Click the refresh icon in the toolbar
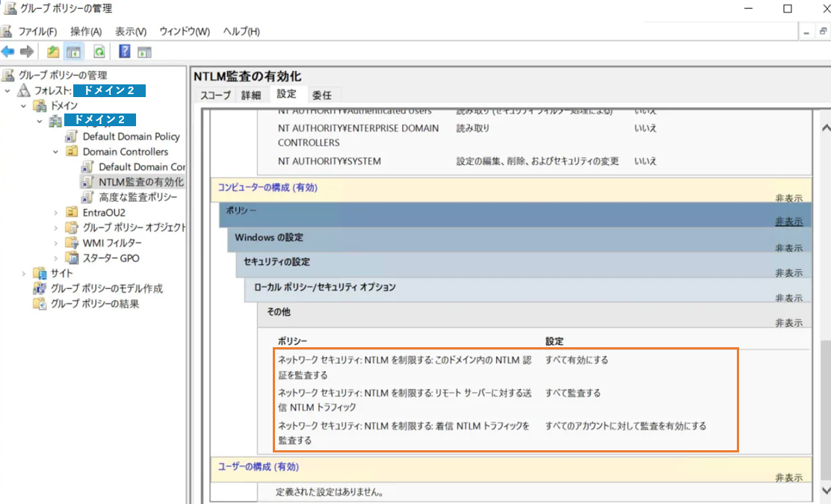The image size is (831, 504). [x=100, y=52]
